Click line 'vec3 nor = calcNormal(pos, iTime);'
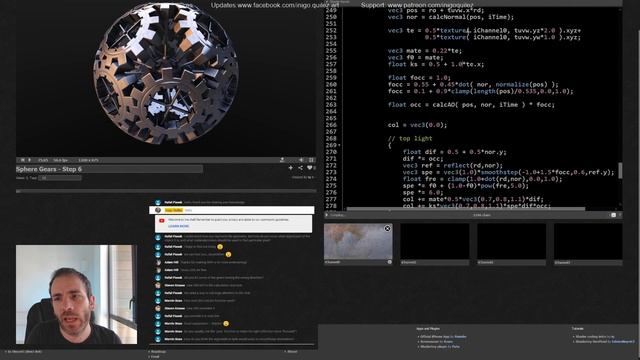This screenshot has height=360, width=640. click(451, 17)
